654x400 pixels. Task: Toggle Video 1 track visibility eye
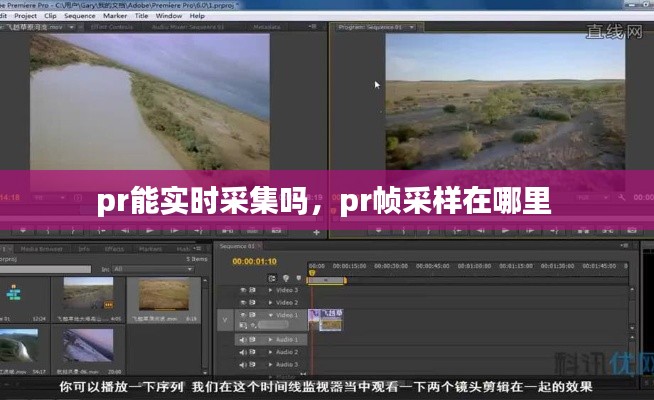pos(243,315)
